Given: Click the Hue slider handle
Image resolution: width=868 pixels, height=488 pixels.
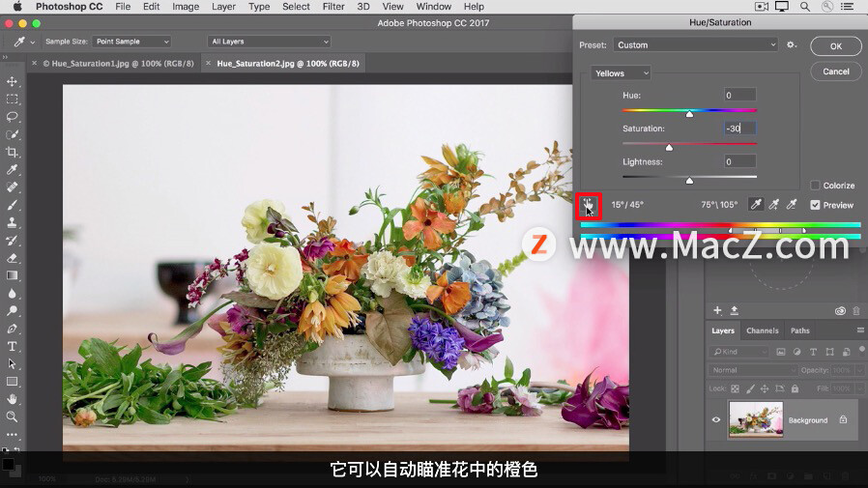Looking at the screenshot, I should point(689,114).
